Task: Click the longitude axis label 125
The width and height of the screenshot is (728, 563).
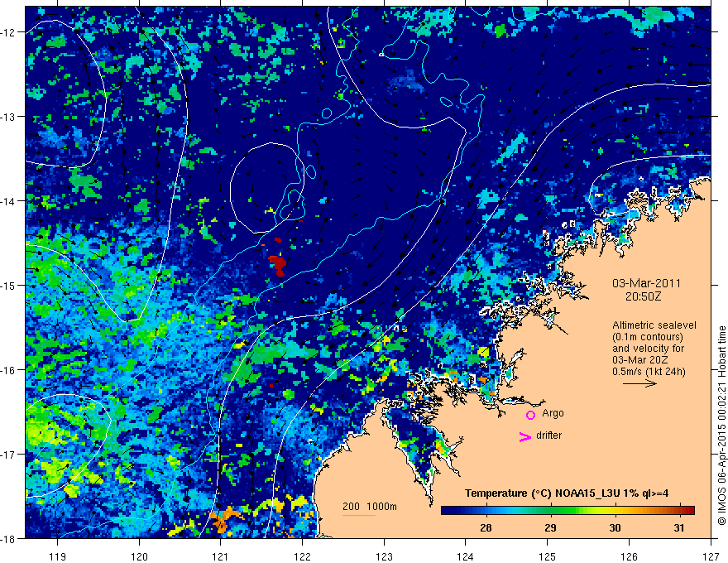Action: [x=548, y=556]
